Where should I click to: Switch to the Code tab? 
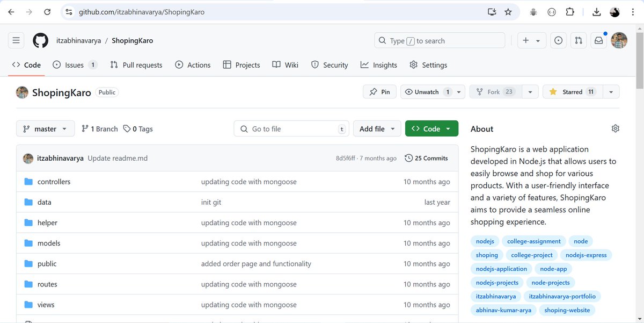26,65
